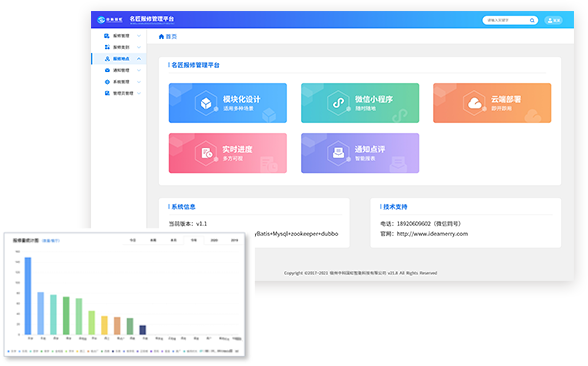Click the home icon beside 首页
Viewport: 588px width, 366px height.
tap(161, 36)
